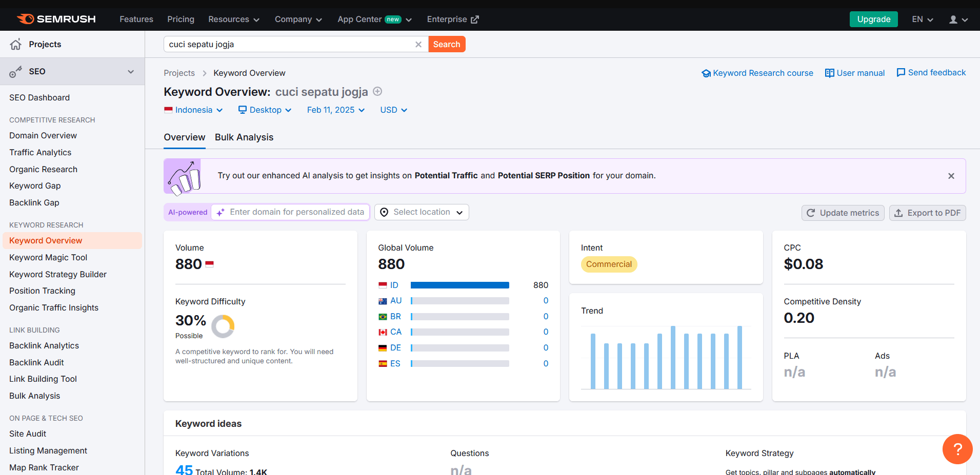
Task: Click the Enterprise external link icon
Action: (475, 19)
